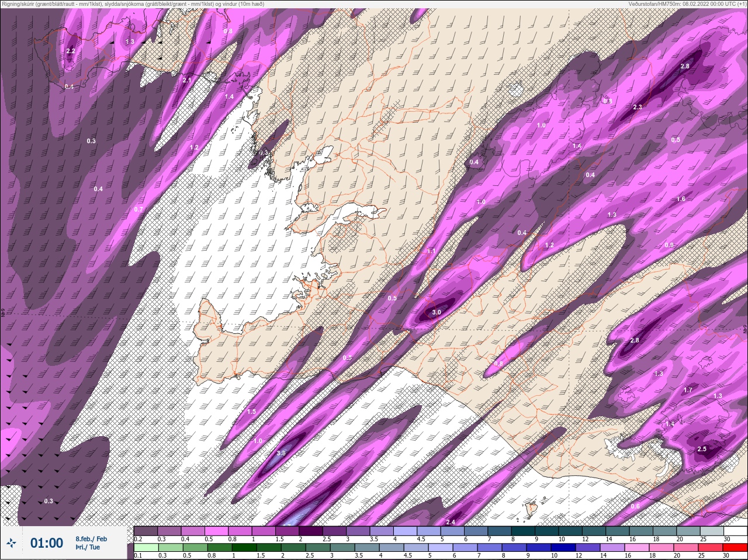This screenshot has width=748, height=560.
Task: Click the 01:00 forecast time display
Action: [x=47, y=543]
